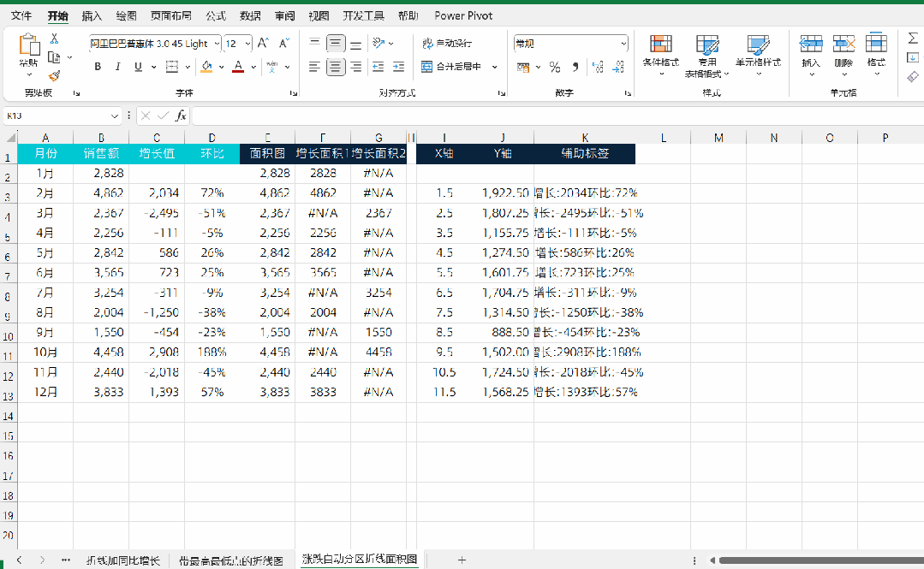Click the font color red A swatch
The width and height of the screenshot is (924, 569).
(238, 67)
